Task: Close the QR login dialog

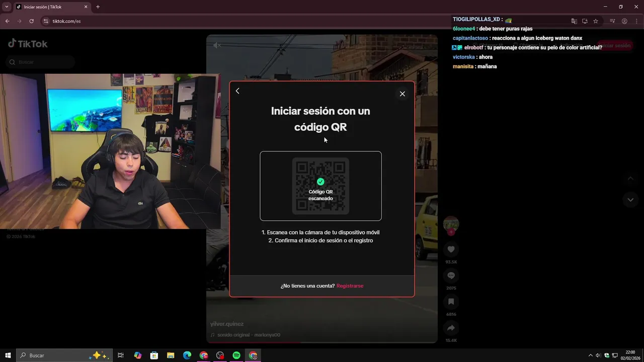Action: pos(402,94)
